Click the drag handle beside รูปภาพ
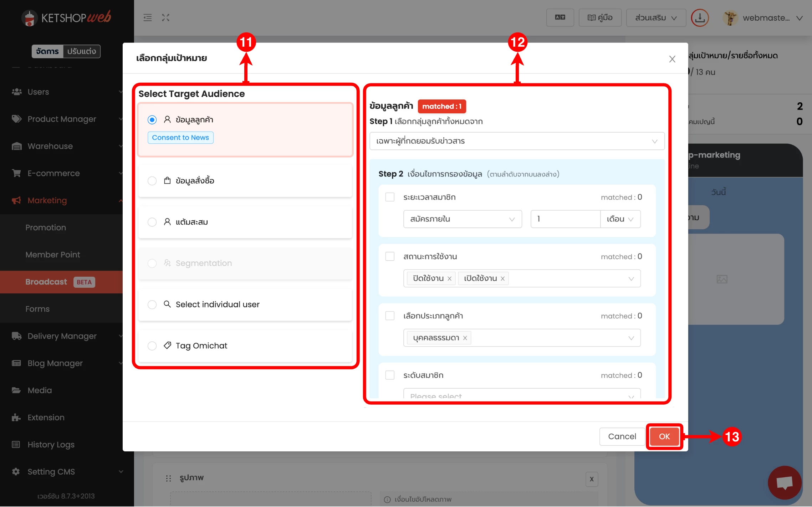The width and height of the screenshot is (812, 507). pyautogui.click(x=168, y=478)
